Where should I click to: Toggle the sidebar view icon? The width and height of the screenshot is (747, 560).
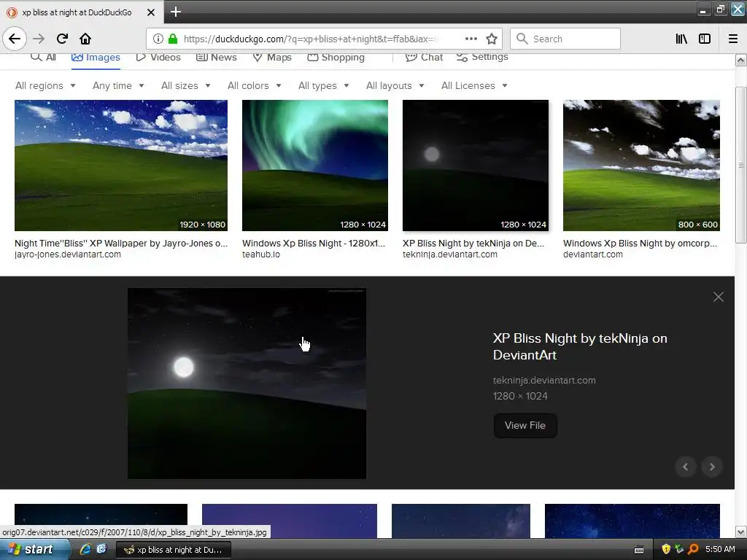point(705,39)
